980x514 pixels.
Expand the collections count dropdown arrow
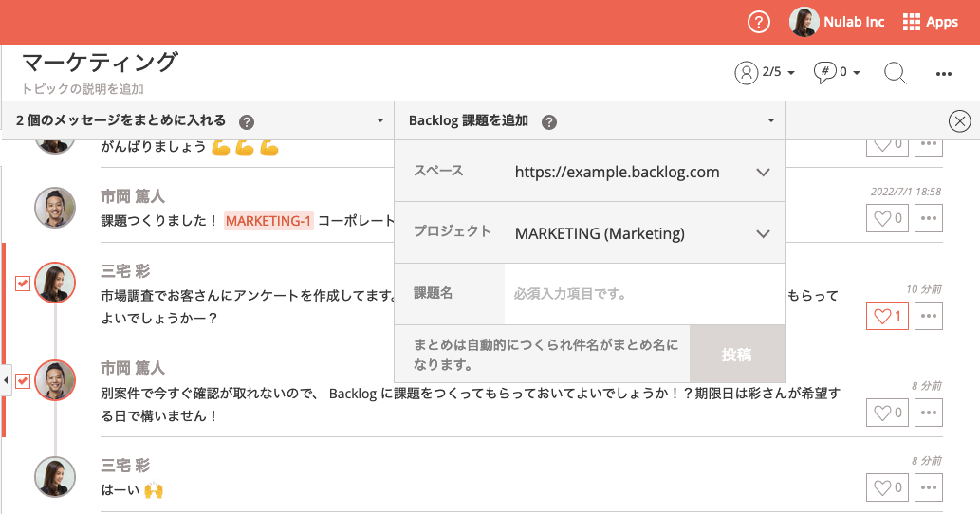tap(857, 73)
